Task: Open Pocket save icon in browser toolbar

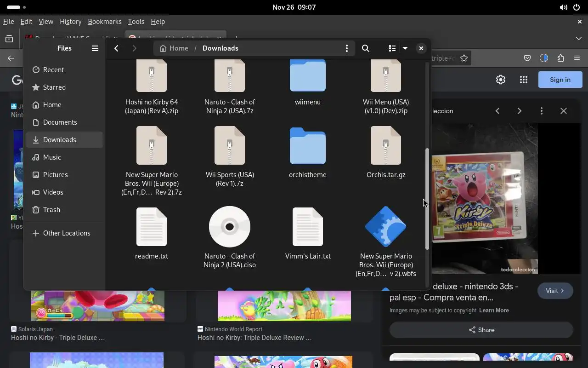Action: (527, 58)
